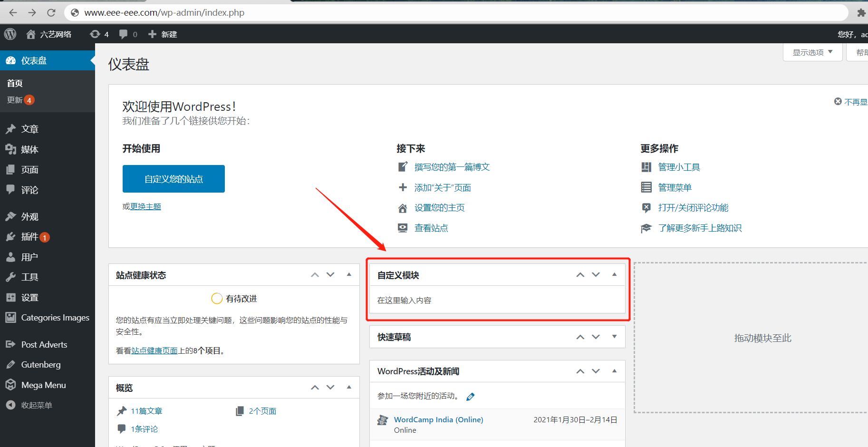Reload the page with browser refresh icon
Image resolution: width=868 pixels, height=447 pixels.
tap(51, 13)
